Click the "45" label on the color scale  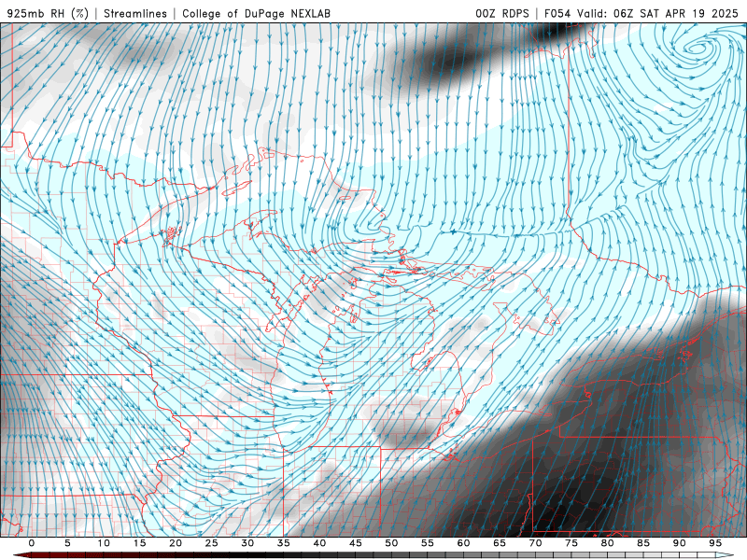(x=356, y=543)
